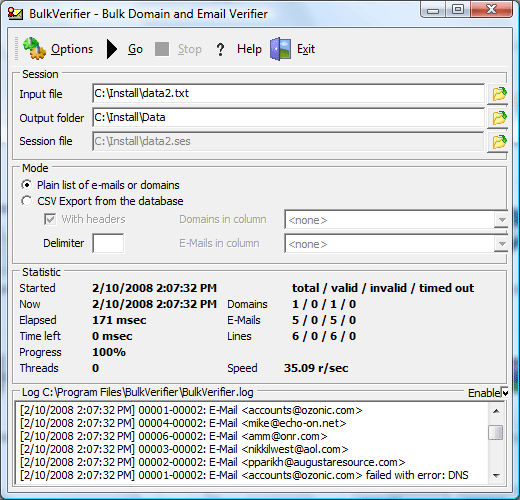Click the Exit door icon
The image size is (520, 500).
click(x=280, y=49)
